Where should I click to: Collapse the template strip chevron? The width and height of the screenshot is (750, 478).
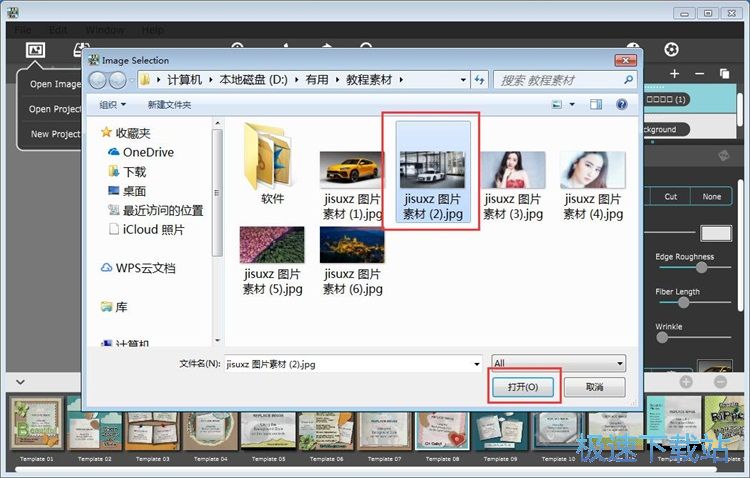(x=21, y=382)
